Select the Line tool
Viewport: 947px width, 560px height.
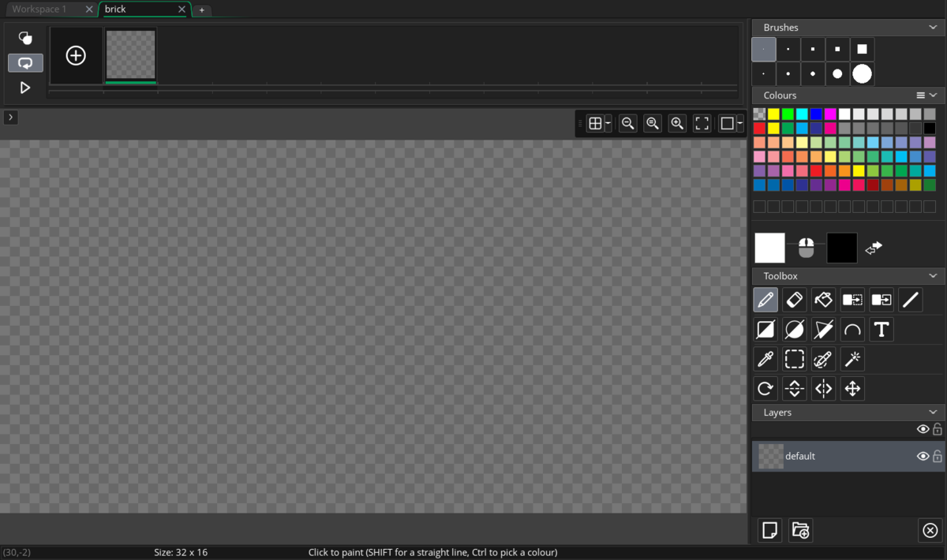click(911, 300)
